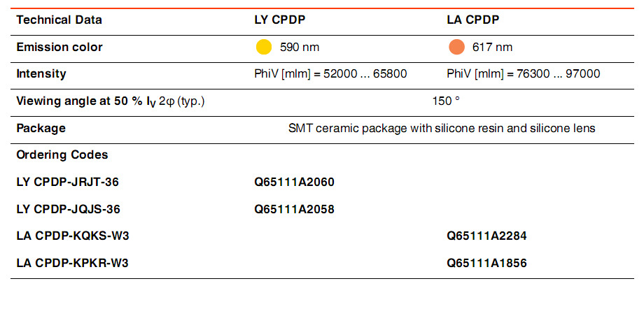Click the LA CPDP column header

472,20
